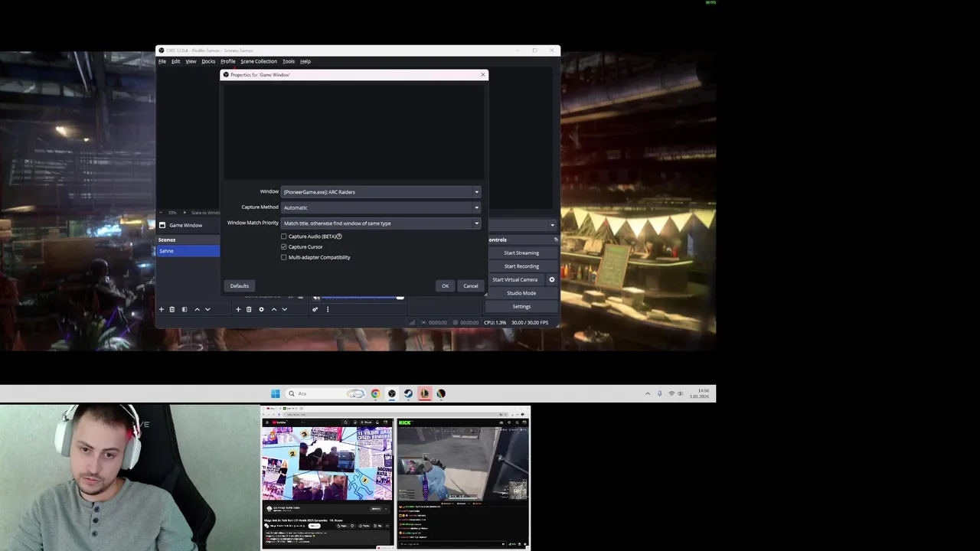The image size is (980, 551).
Task: Click taskbar clock and date
Action: point(700,393)
